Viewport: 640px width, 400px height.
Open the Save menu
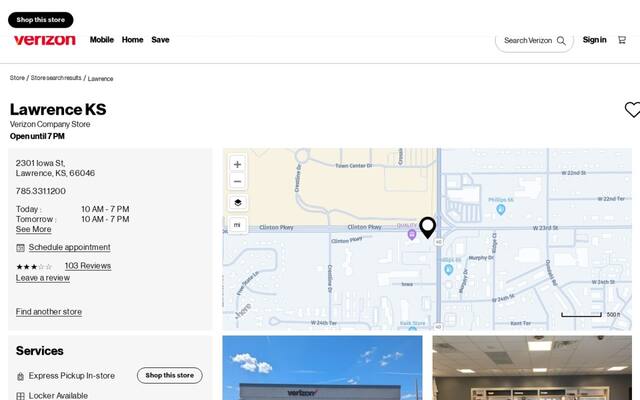pos(160,40)
